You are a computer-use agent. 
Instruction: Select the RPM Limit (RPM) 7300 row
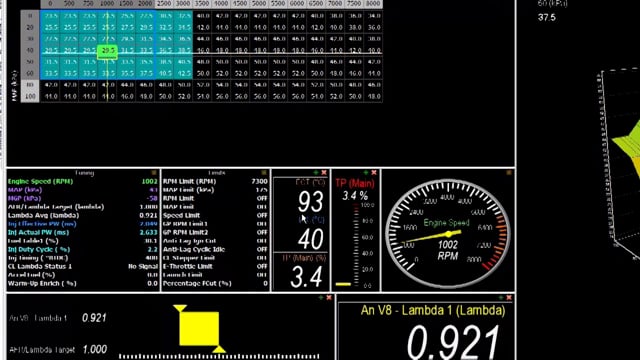[215, 181]
